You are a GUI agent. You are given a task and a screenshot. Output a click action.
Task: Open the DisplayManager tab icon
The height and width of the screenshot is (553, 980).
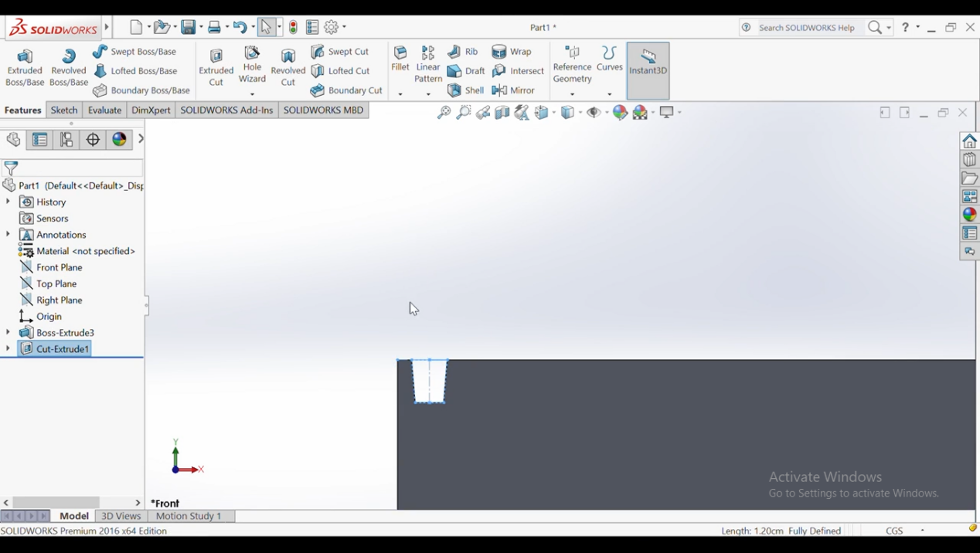click(119, 140)
